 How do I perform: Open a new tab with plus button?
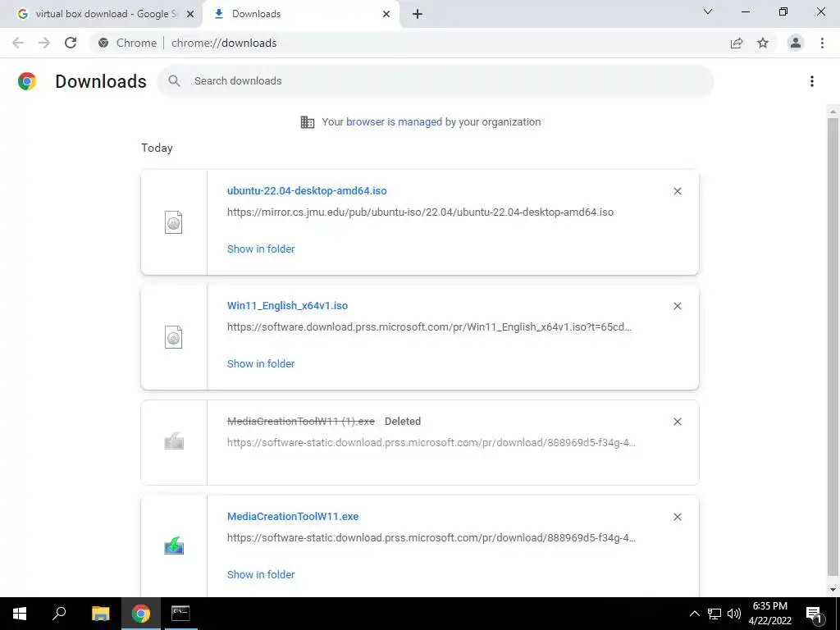418,14
